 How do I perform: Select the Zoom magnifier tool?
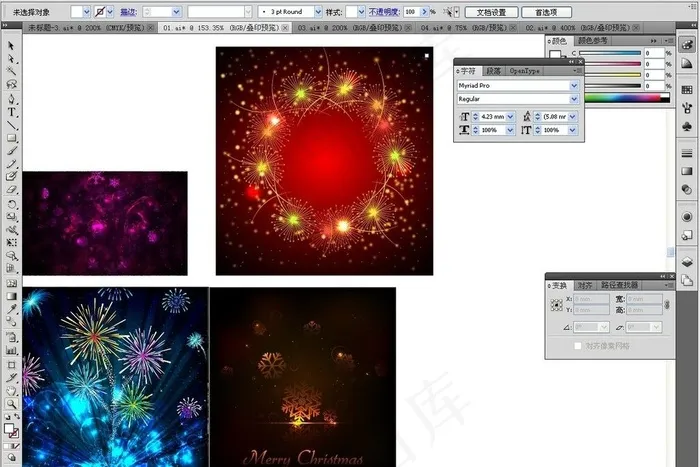click(x=11, y=404)
